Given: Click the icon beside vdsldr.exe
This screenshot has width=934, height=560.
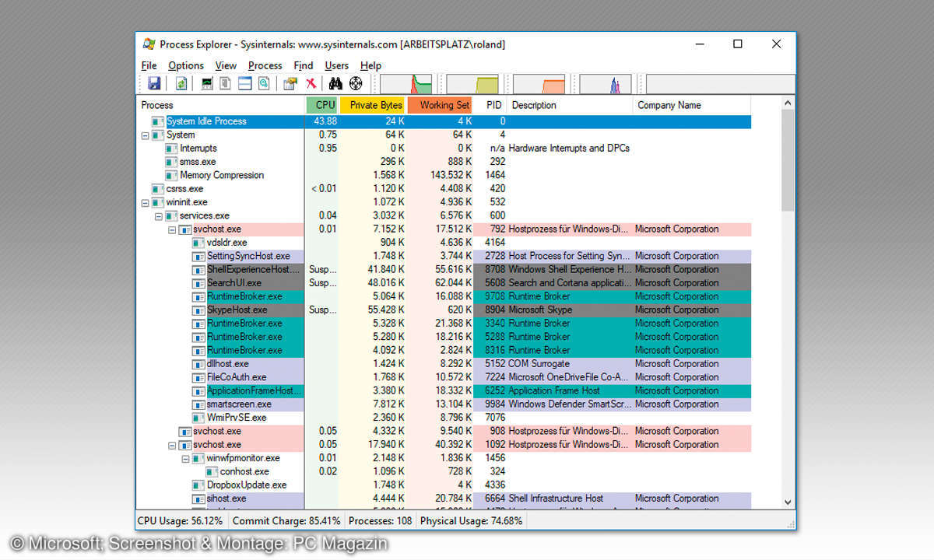Looking at the screenshot, I should click(x=198, y=243).
